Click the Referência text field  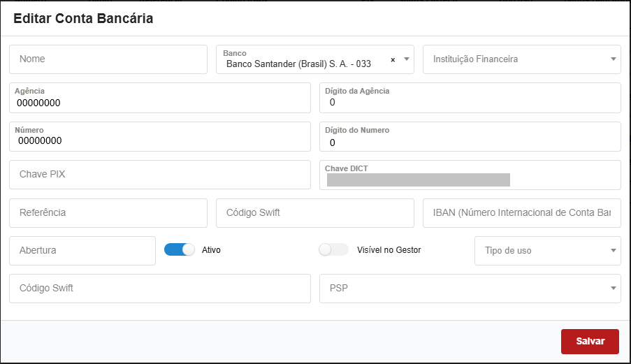click(108, 212)
